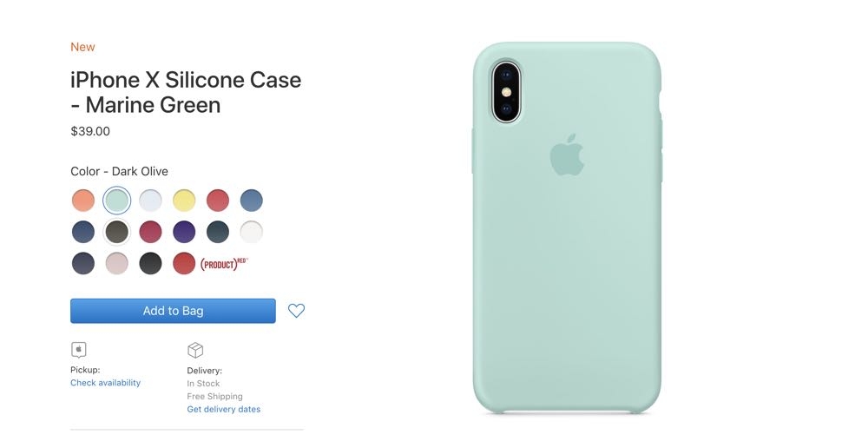Click the iPhone X Silicone Case title

pos(186,92)
